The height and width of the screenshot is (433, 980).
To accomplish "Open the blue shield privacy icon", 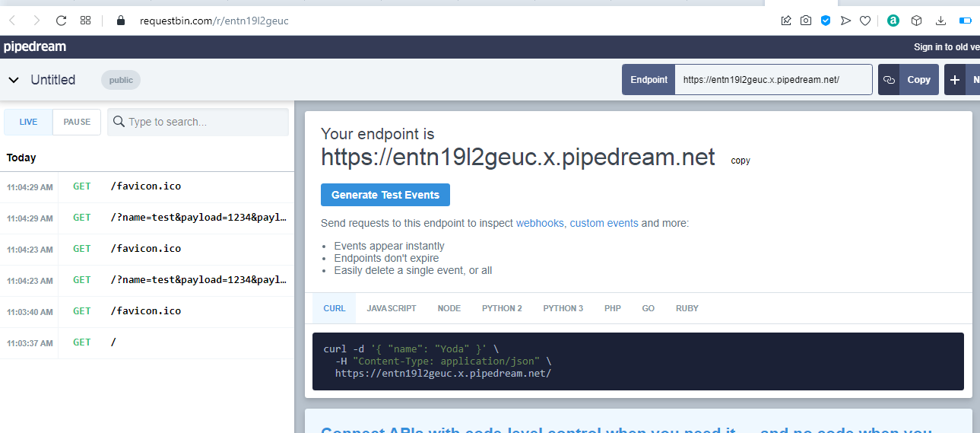I will click(826, 21).
